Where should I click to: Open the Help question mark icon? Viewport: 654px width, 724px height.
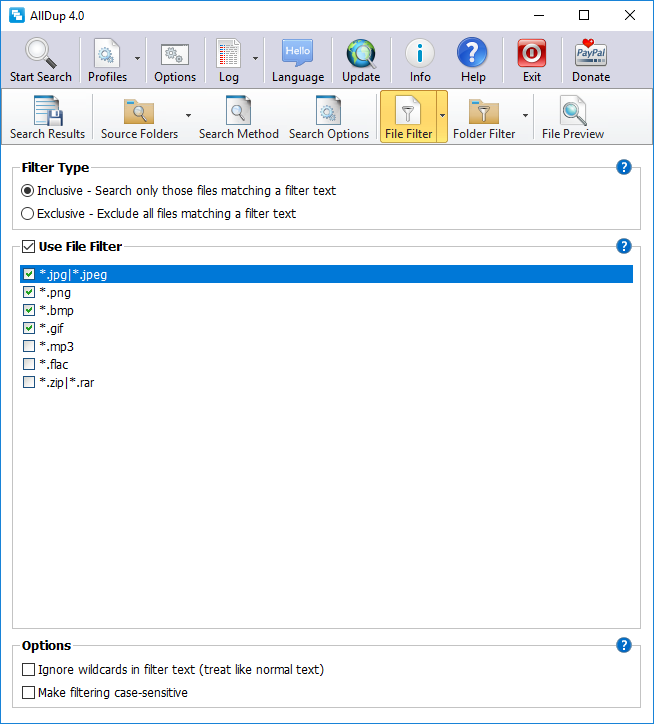472,53
